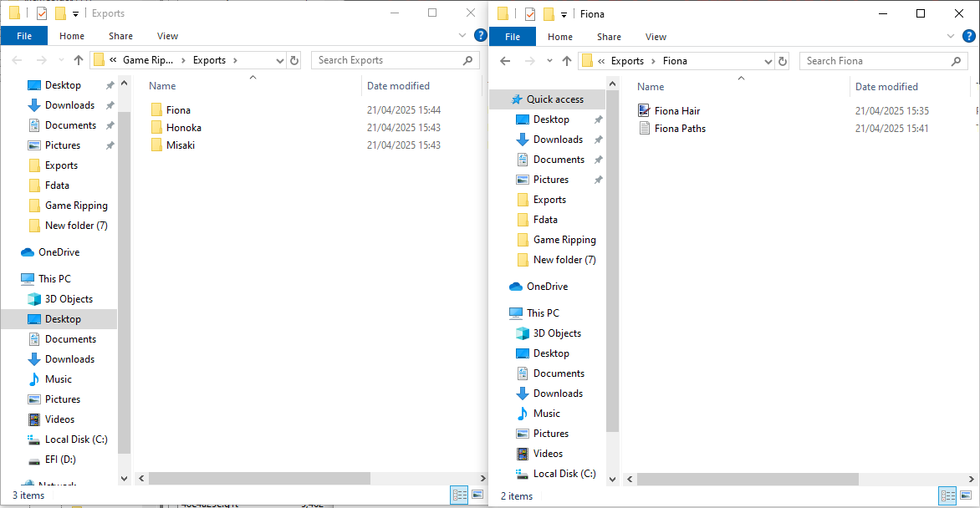Expand the ribbon in Fiona window
The image size is (980, 508).
click(x=951, y=36)
